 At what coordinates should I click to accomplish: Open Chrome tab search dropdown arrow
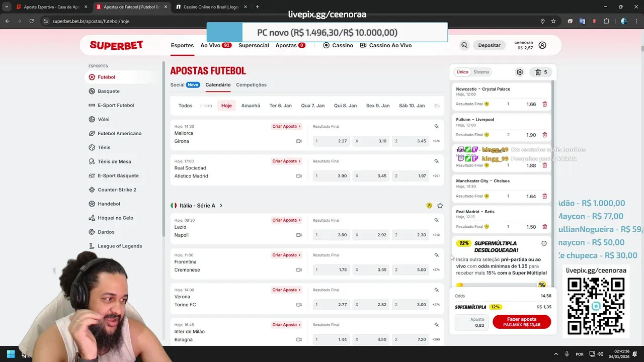coord(6,7)
